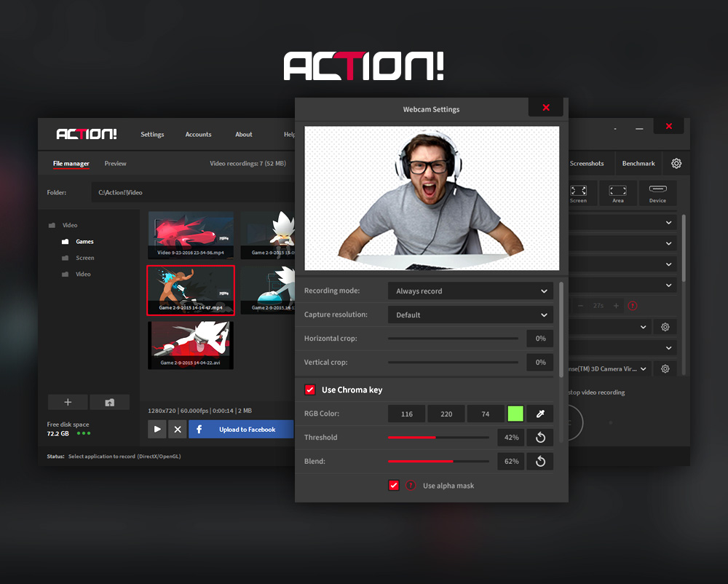The height and width of the screenshot is (584, 728).
Task: Select the Device capture mode icon
Action: pos(657,192)
